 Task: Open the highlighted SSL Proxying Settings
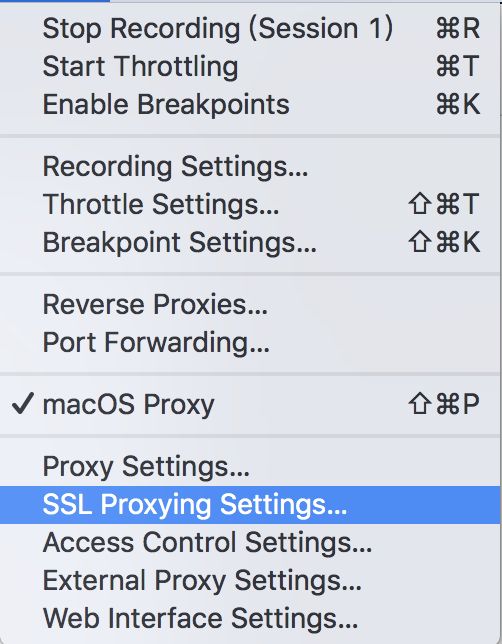250,504
